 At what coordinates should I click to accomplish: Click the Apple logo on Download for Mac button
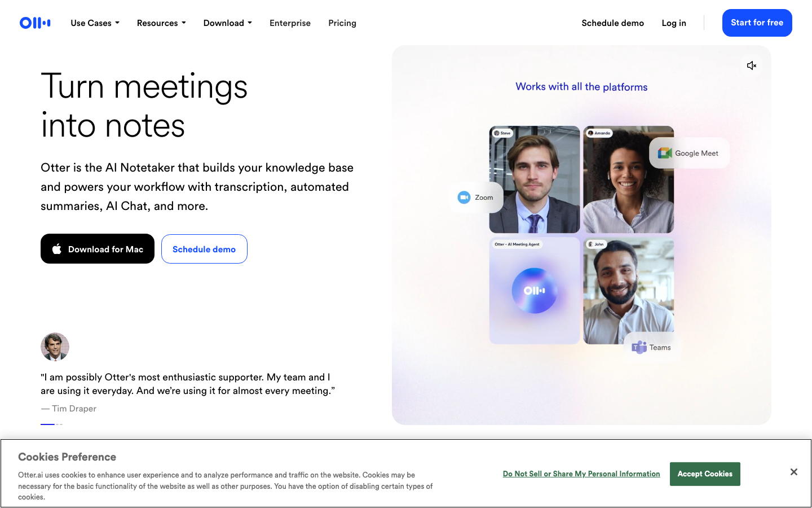[56, 248]
